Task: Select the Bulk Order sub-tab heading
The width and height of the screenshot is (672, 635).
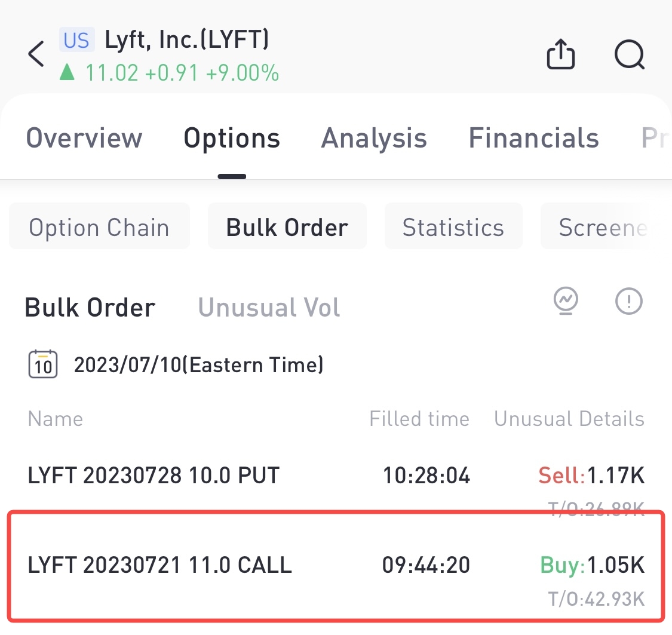Action: 90,307
